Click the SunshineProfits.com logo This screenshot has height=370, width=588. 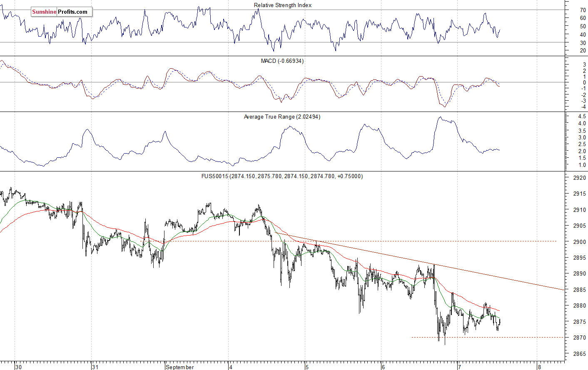(62, 12)
